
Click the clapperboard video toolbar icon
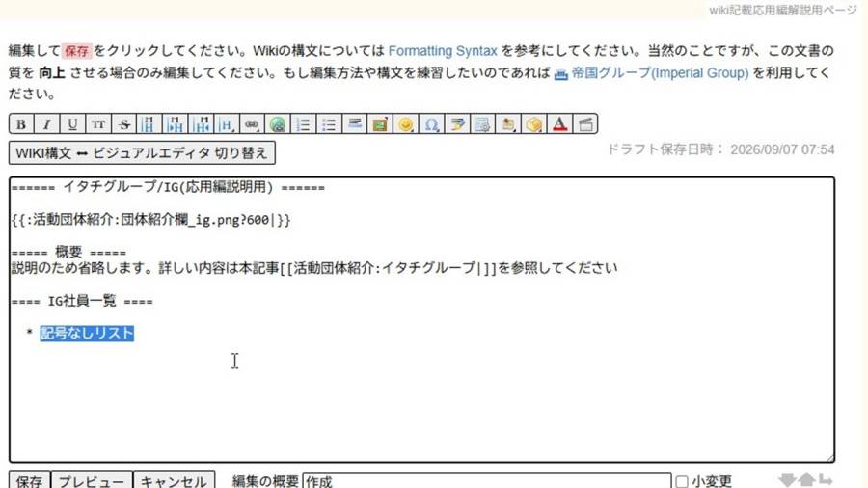point(585,124)
